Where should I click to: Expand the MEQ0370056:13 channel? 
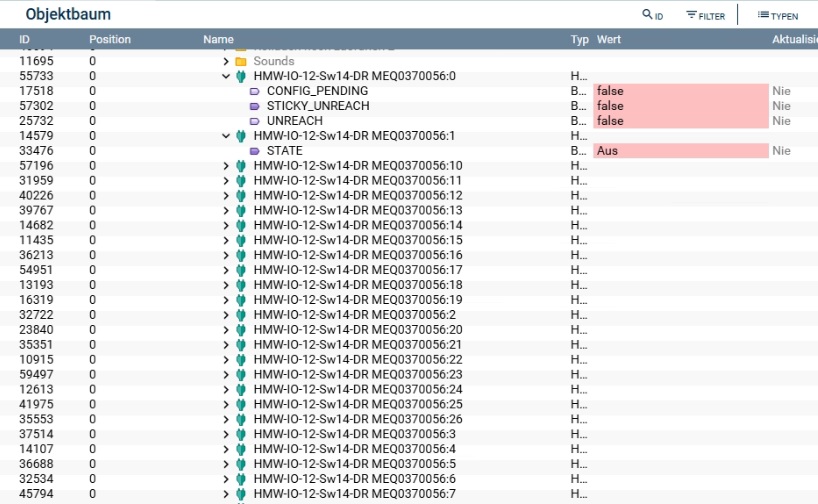pos(226,211)
